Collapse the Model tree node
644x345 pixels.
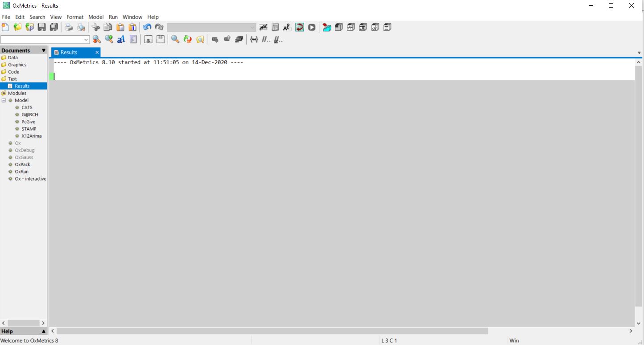coord(4,100)
